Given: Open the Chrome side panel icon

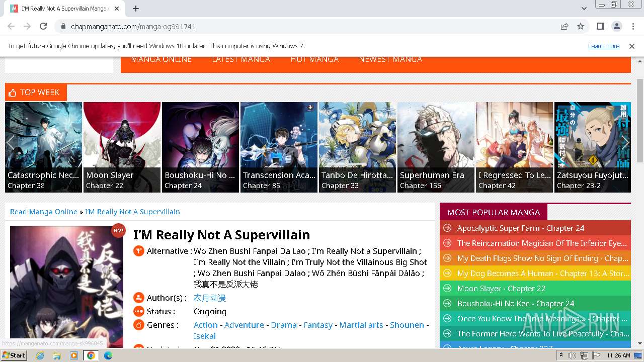Looking at the screenshot, I should pyautogui.click(x=600, y=26).
